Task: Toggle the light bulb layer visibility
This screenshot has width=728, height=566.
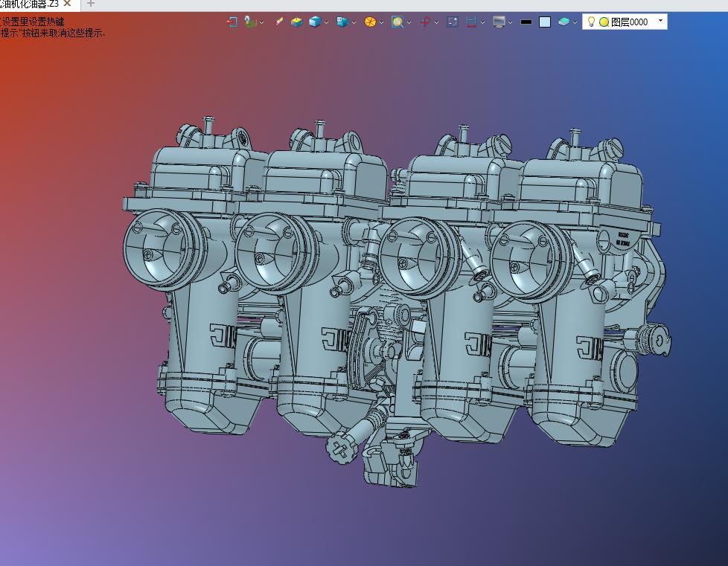Action: point(591,22)
